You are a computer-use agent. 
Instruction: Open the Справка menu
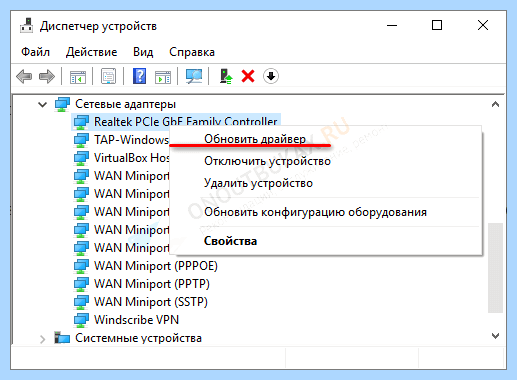pos(192,52)
